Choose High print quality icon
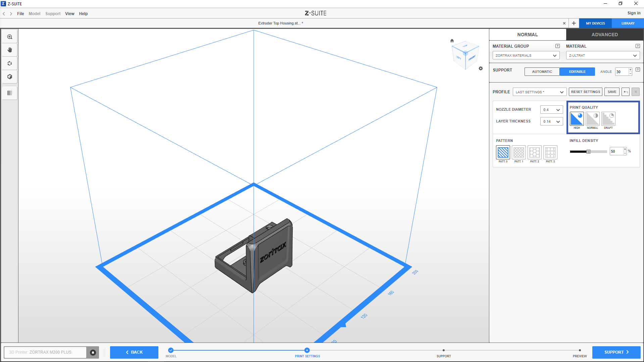Image resolution: width=644 pixels, height=362 pixels. click(577, 119)
